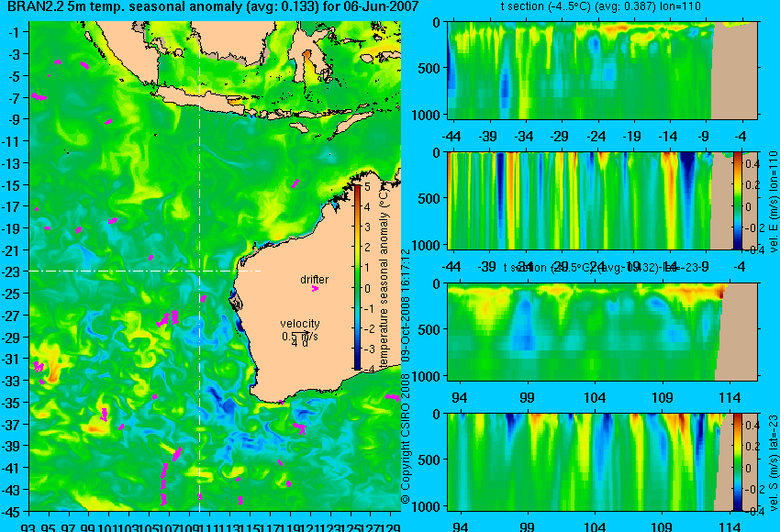Click the temperature anomaly color bar on the map
Viewport: 780px width, 532px height.
click(357, 277)
